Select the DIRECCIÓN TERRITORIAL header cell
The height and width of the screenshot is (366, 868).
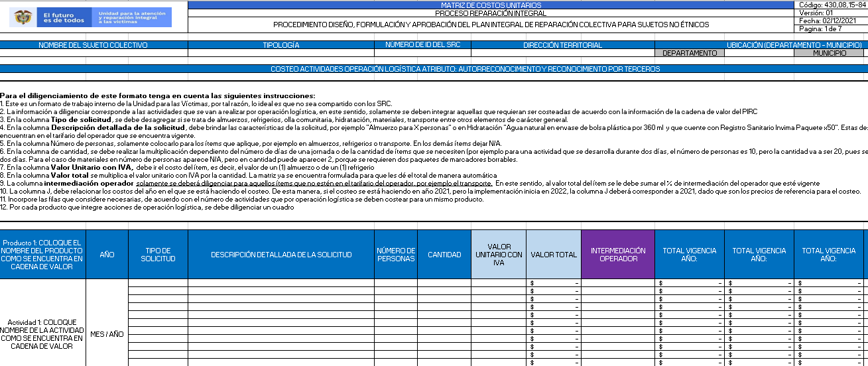(x=562, y=45)
